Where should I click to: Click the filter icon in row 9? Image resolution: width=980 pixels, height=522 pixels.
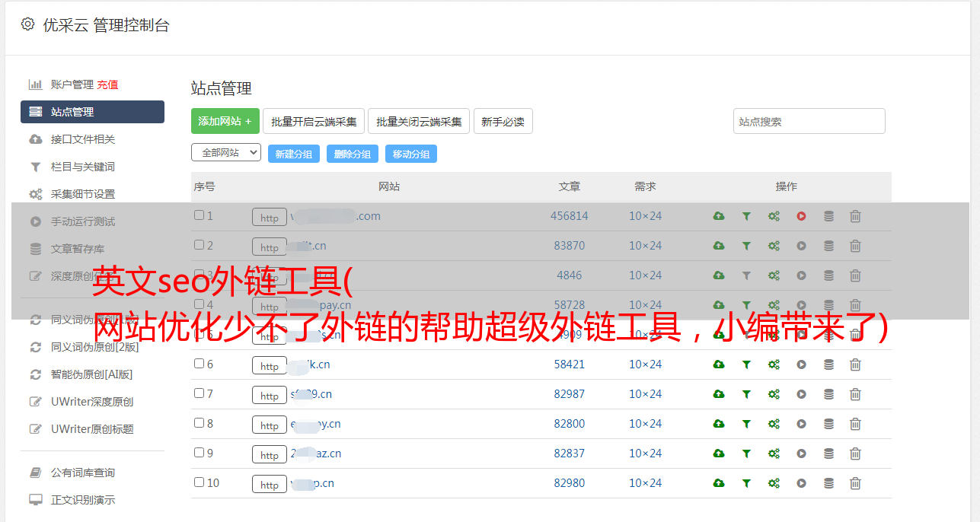click(746, 454)
